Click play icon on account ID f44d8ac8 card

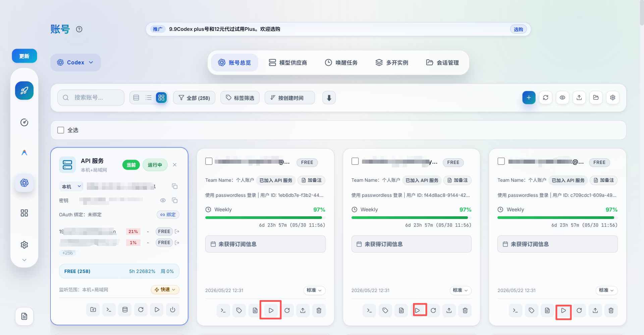417,311
